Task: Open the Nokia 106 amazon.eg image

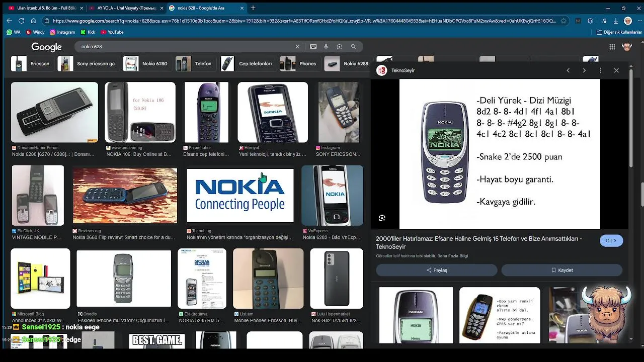Action: point(140,113)
